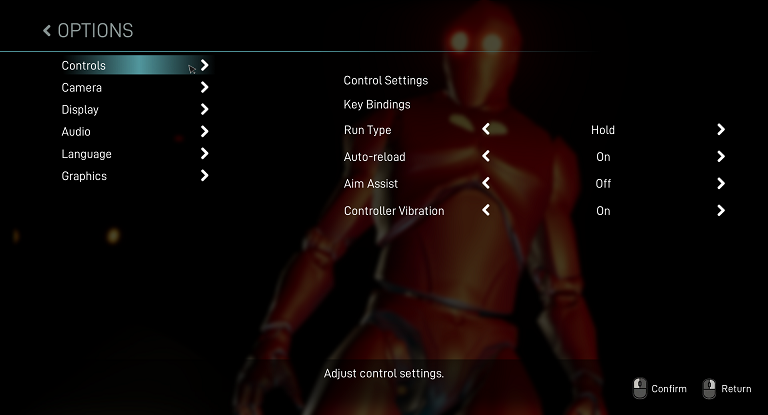Screen dimensions: 768x415
Task: Click the Confirm mouse icon
Action: coord(640,389)
